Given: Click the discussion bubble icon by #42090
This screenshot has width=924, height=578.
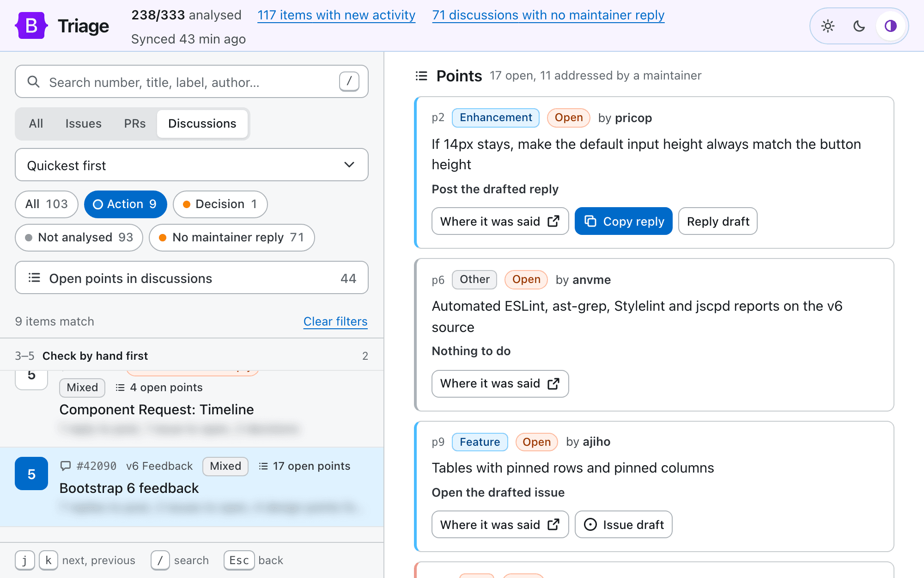Looking at the screenshot, I should pos(66,466).
